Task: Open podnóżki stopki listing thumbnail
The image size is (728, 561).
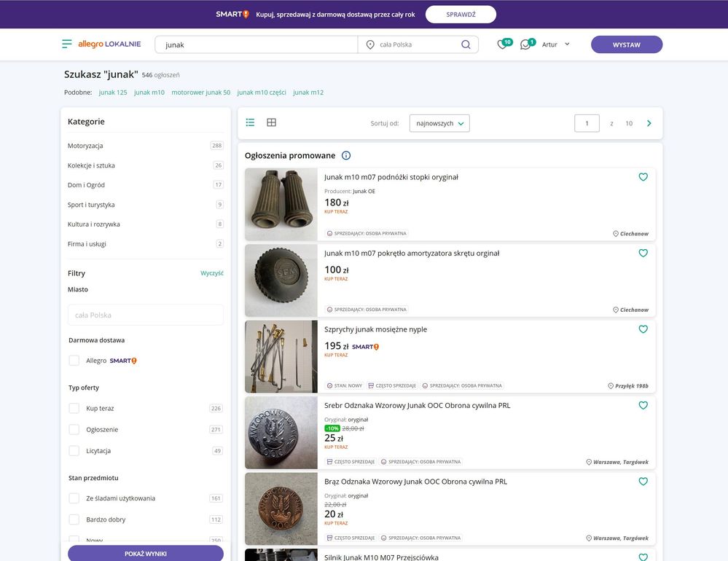Action: click(x=281, y=204)
